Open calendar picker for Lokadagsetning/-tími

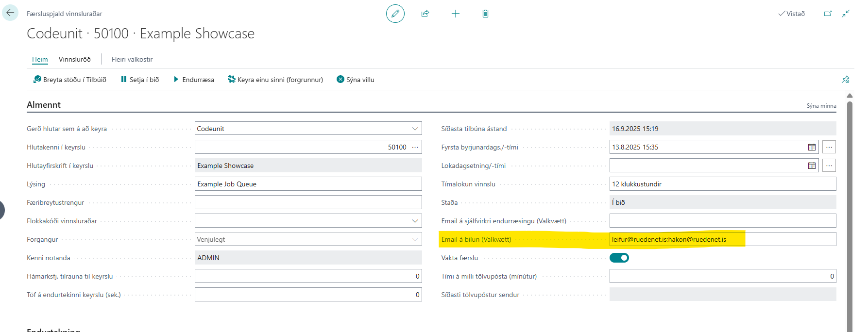coord(812,166)
